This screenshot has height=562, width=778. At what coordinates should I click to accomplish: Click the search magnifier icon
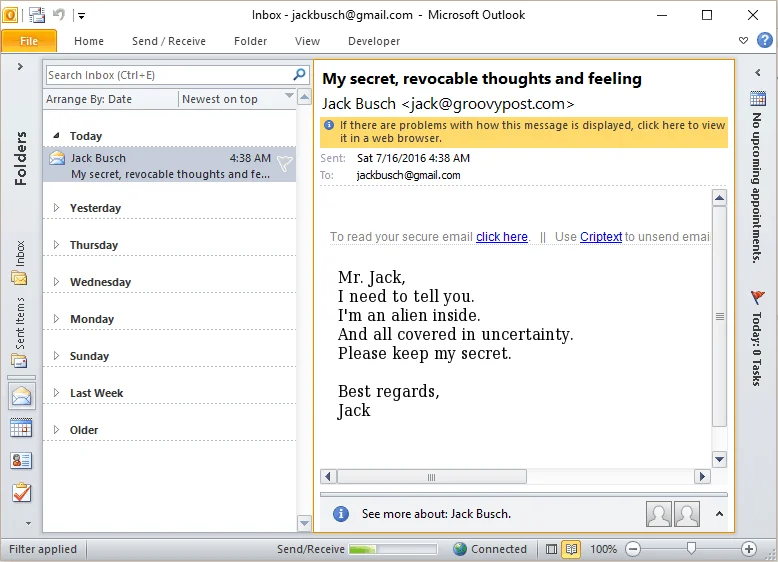[299, 75]
